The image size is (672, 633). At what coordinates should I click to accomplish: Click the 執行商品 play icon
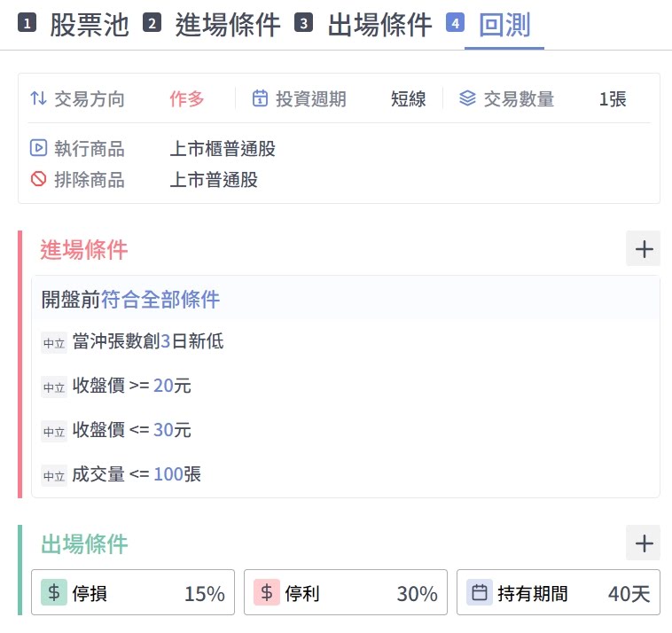pos(38,148)
